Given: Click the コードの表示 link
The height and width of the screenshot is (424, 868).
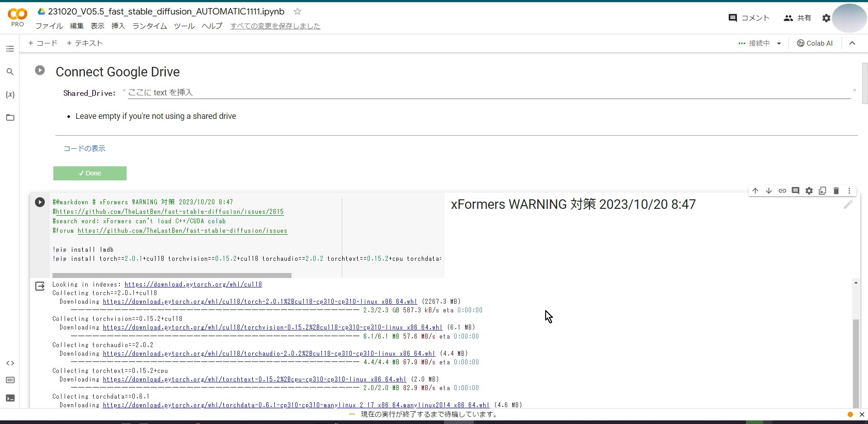Looking at the screenshot, I should 84,148.
